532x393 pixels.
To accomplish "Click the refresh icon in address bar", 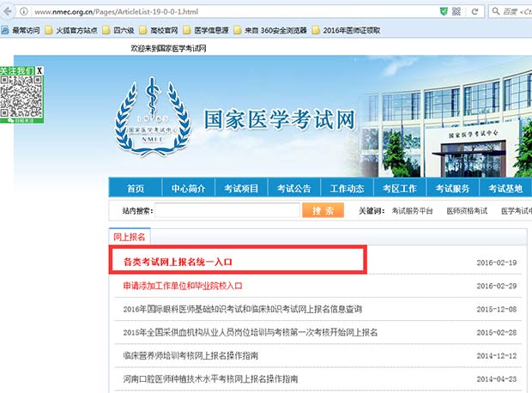I will click(x=475, y=10).
